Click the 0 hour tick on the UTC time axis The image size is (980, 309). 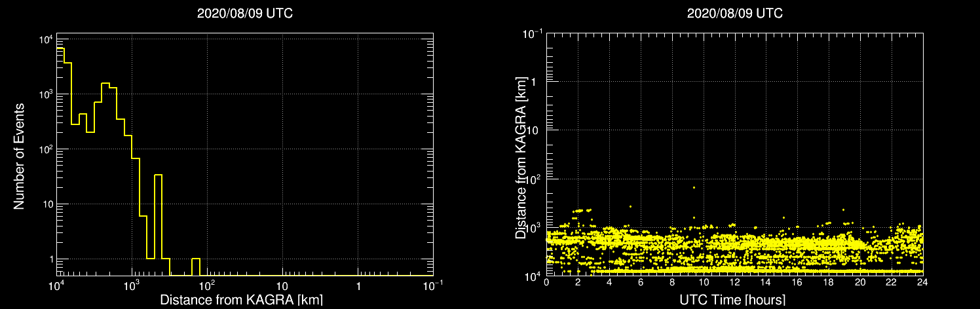pos(546,282)
